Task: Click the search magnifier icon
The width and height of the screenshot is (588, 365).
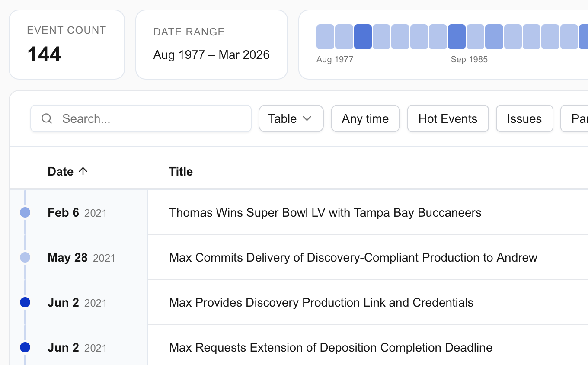Action: [47, 118]
